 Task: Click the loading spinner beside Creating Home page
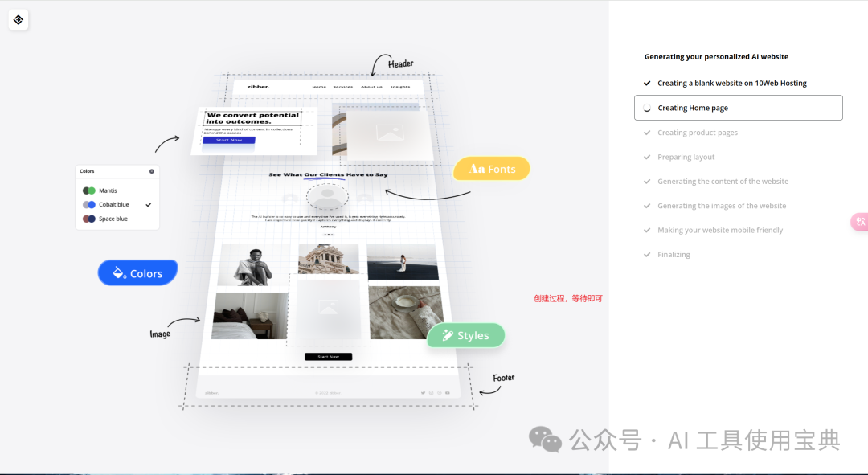(646, 108)
